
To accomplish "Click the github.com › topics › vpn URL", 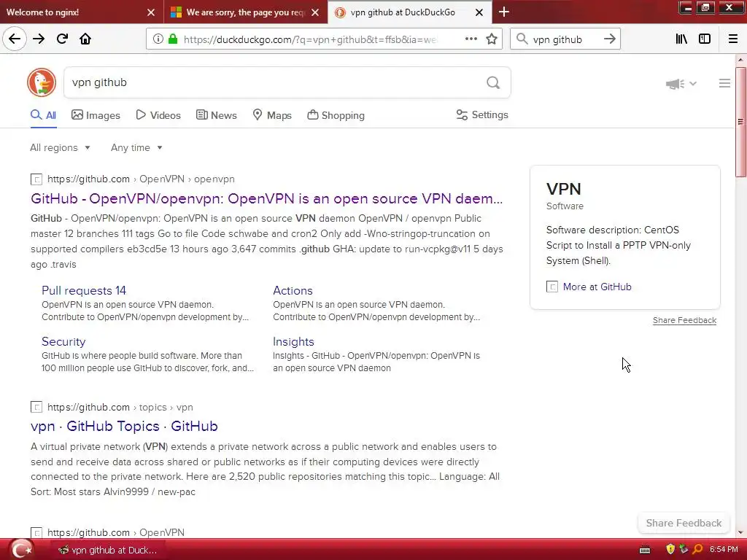I will point(120,407).
